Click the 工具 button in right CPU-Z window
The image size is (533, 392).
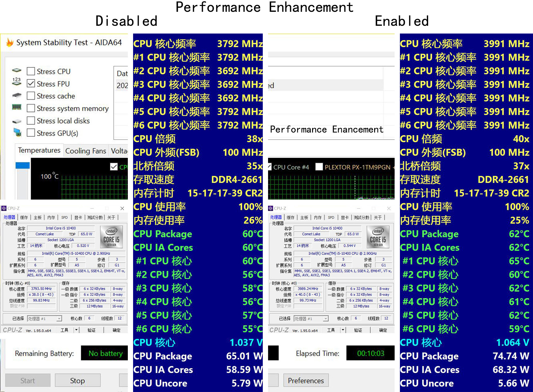(331, 330)
